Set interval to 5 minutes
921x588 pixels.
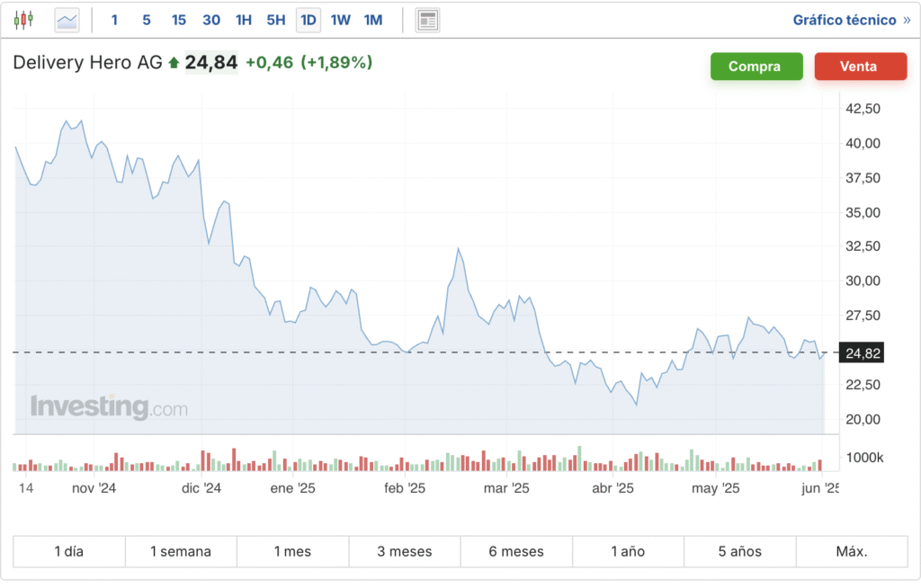147,20
